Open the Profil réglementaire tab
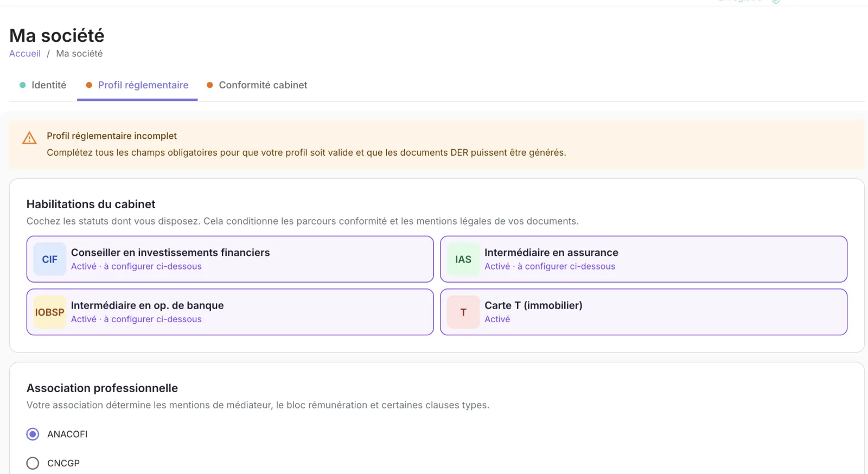868x474 pixels. pyautogui.click(x=137, y=85)
